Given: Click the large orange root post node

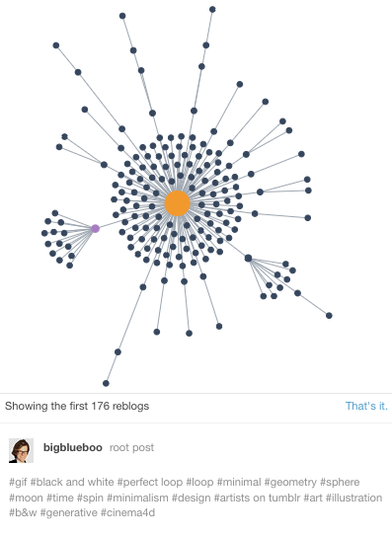Looking at the screenshot, I should click(x=177, y=203).
